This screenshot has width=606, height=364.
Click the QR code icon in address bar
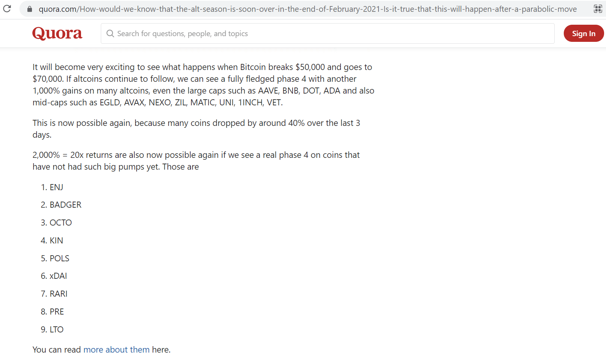(598, 9)
